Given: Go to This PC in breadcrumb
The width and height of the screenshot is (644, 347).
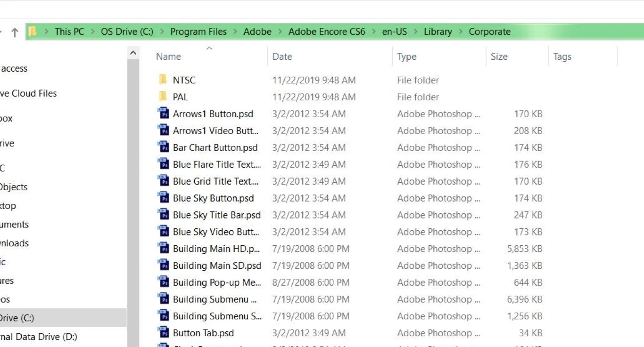Looking at the screenshot, I should point(69,32).
